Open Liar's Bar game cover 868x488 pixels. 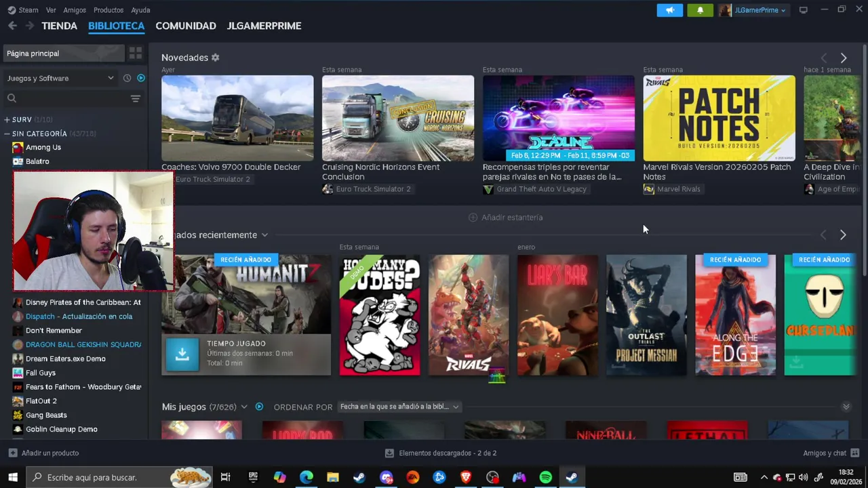click(x=557, y=315)
